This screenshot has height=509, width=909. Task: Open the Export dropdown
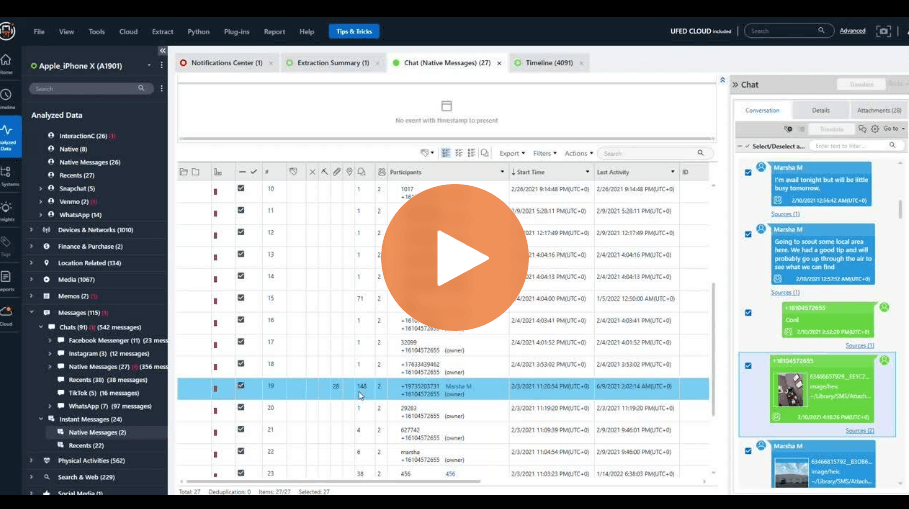tap(512, 154)
